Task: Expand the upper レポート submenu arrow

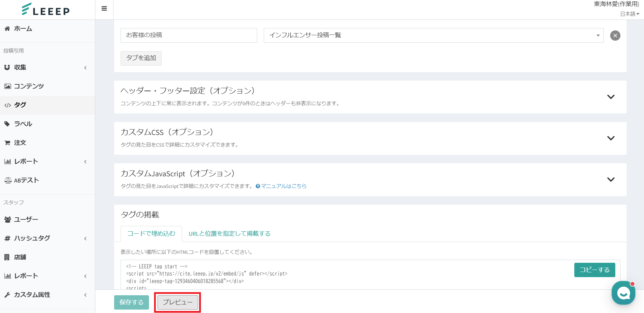Action: click(x=85, y=162)
